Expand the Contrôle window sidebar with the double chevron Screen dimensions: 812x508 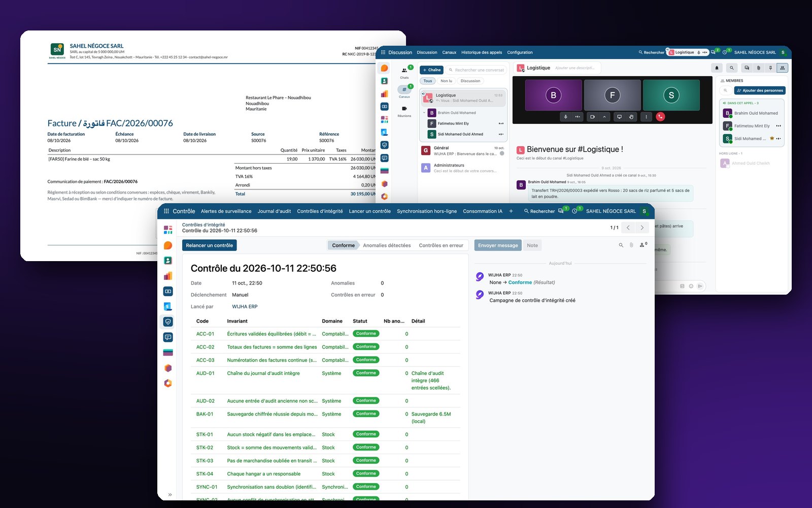click(170, 495)
